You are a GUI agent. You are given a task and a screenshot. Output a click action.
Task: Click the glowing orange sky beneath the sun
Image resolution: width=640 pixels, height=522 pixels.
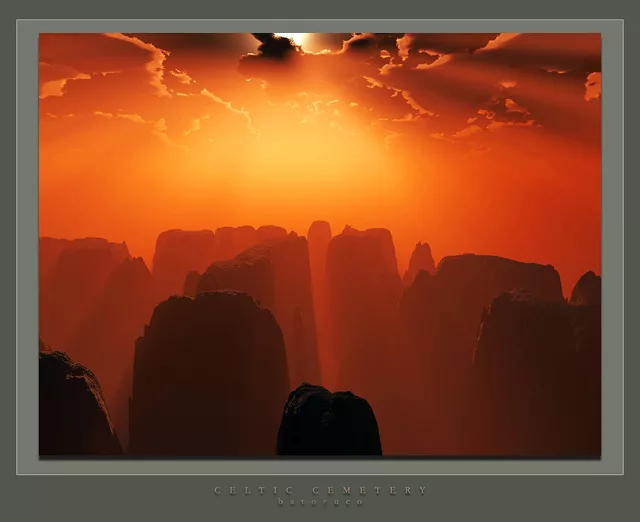click(300, 150)
